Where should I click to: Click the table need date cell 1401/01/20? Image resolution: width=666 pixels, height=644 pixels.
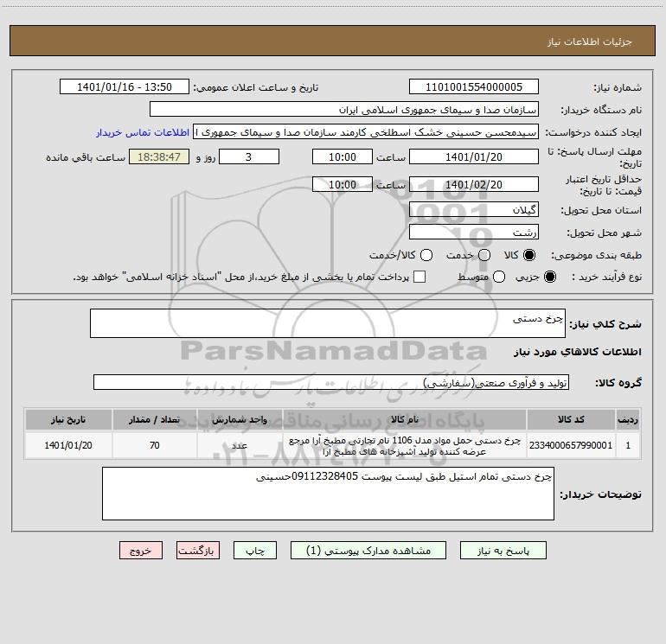(68, 445)
